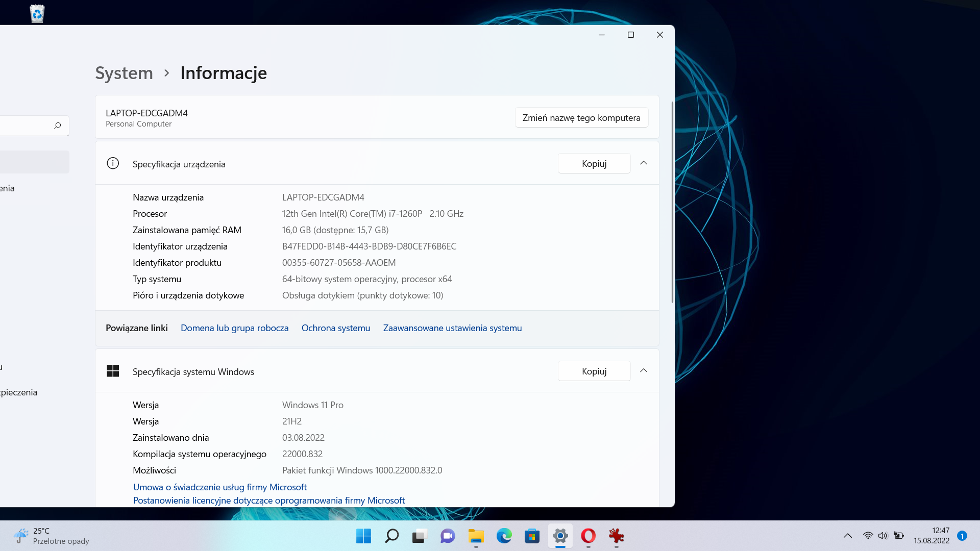This screenshot has height=551, width=980.
Task: Open the Wi-Fi network tray icon
Action: point(868,536)
